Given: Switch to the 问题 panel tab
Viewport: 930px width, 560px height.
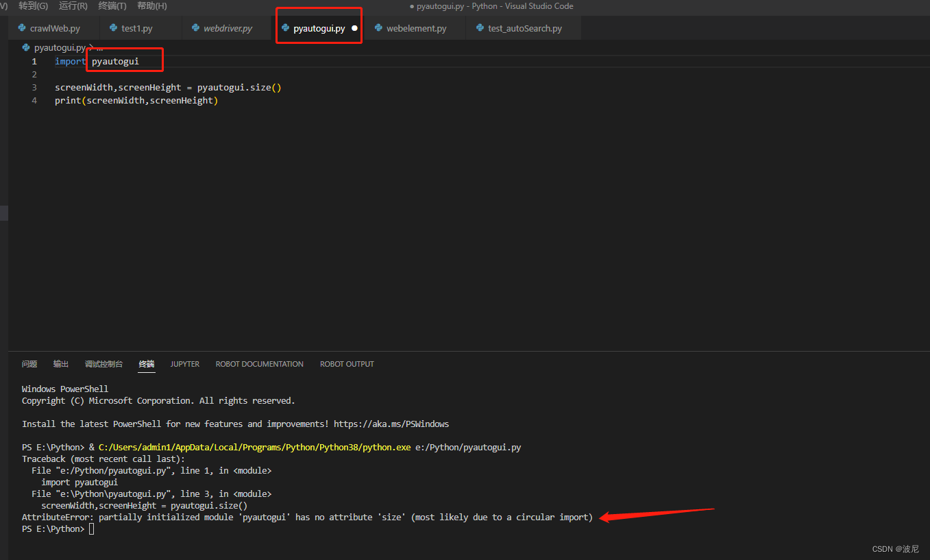Looking at the screenshot, I should 29,364.
